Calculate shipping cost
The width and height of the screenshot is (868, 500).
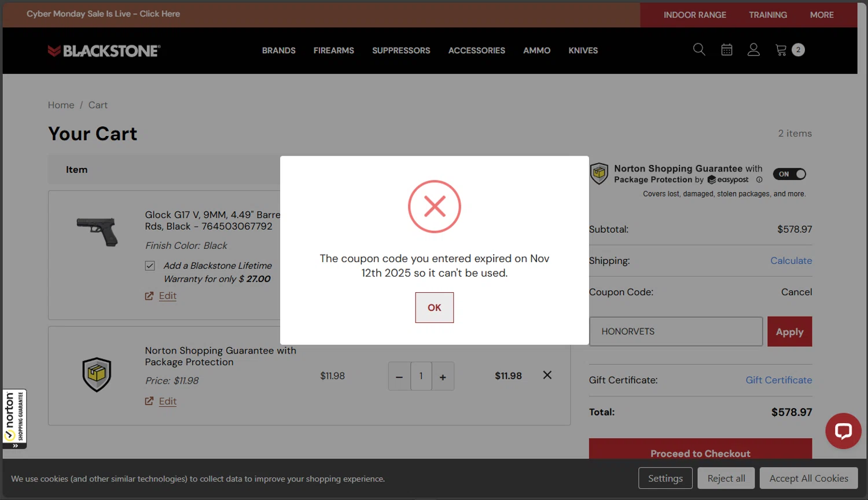pos(791,261)
